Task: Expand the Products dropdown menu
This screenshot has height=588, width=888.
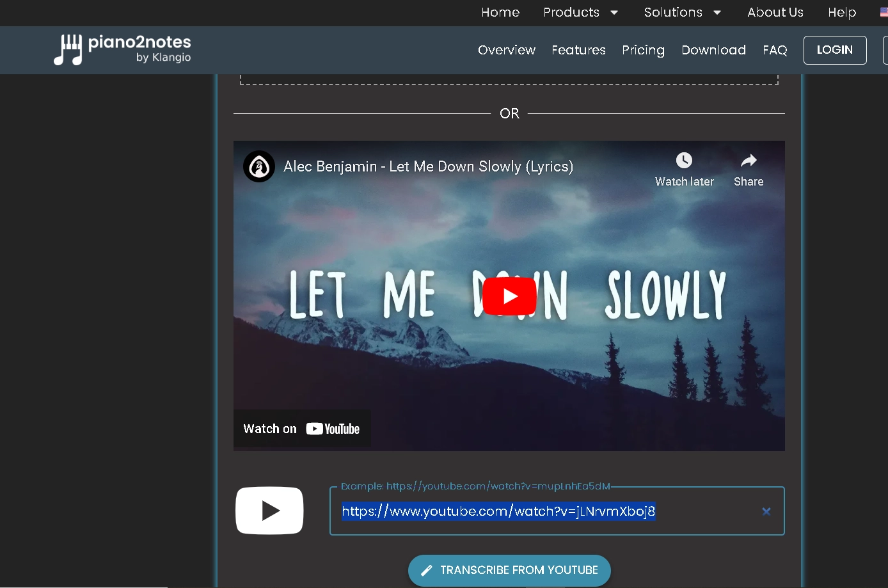Action: [x=580, y=12]
